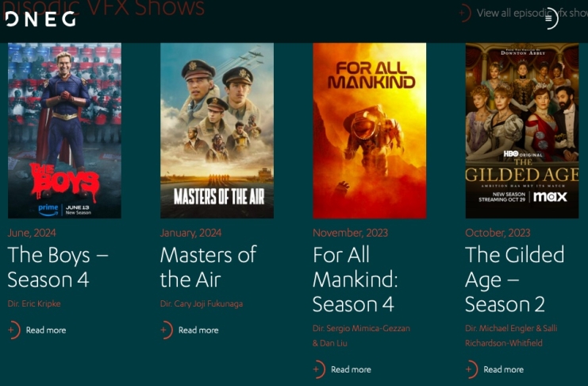Viewport: 588px width, 386px height.
Task: Open the hamburger menu icon
Action: click(x=548, y=18)
